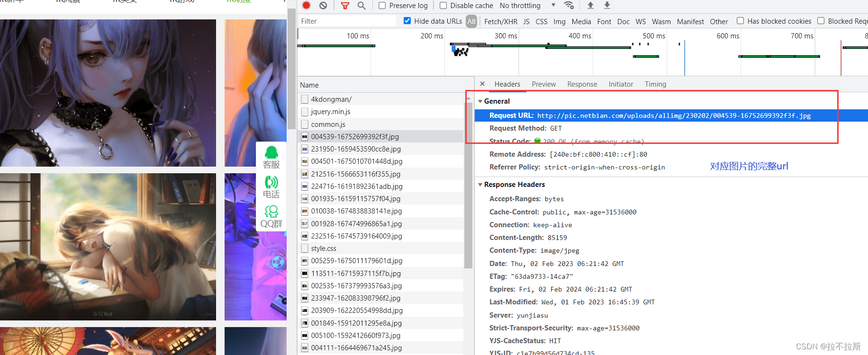The width and height of the screenshot is (868, 355).
Task: Switch to the Headers tab
Action: coord(507,84)
